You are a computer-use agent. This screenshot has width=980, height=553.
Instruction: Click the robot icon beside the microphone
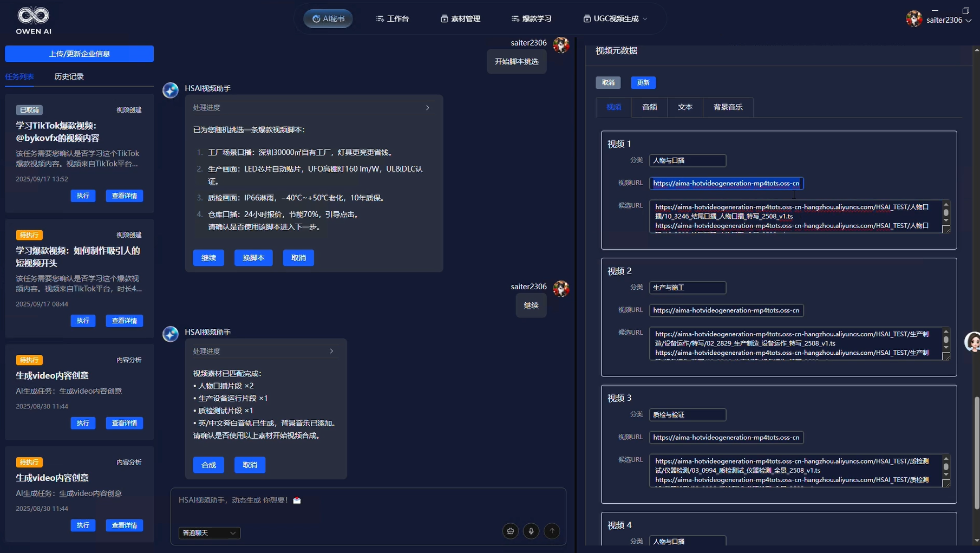point(511,531)
